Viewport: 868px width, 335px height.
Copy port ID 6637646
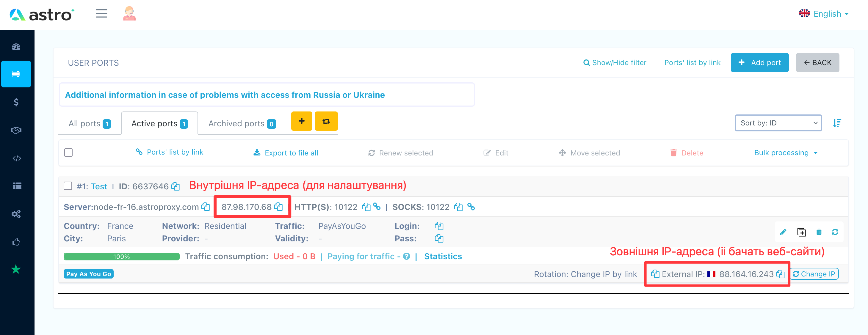tap(175, 186)
